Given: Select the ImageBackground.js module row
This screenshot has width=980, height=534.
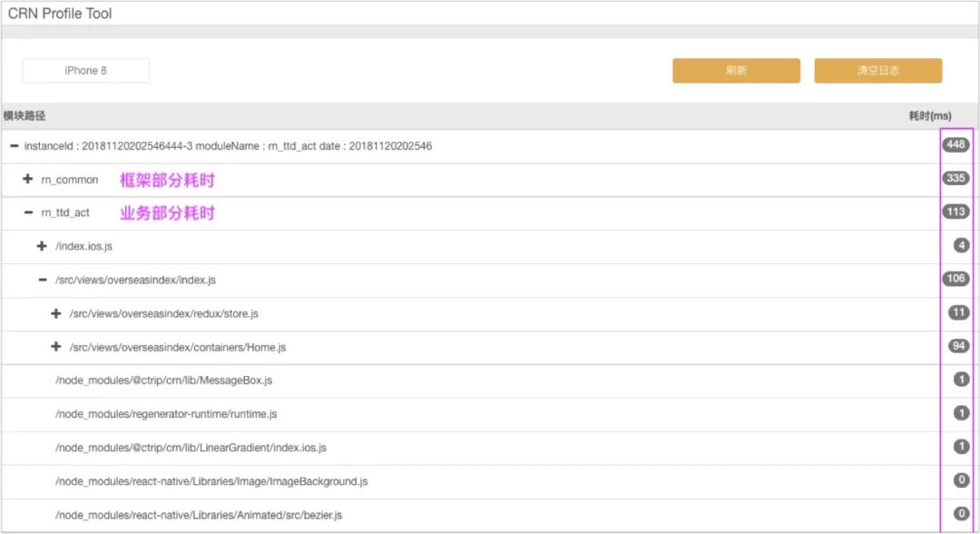Looking at the screenshot, I should 490,481.
